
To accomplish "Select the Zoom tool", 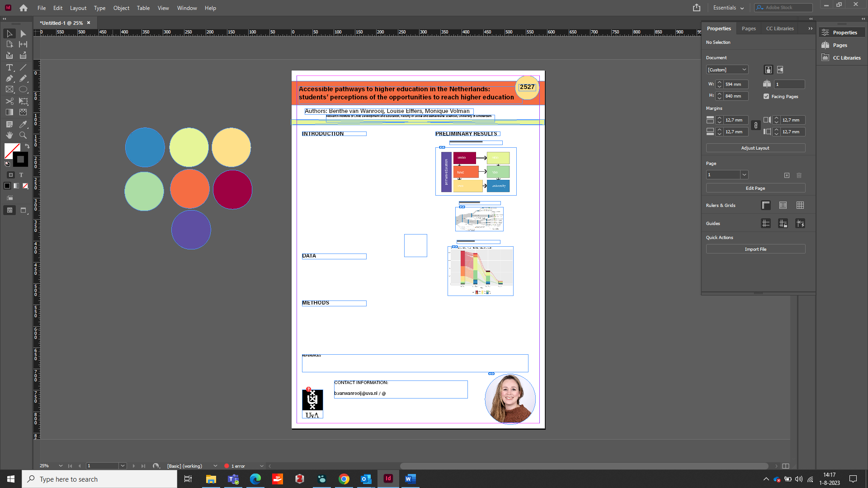I will pyautogui.click(x=23, y=135).
